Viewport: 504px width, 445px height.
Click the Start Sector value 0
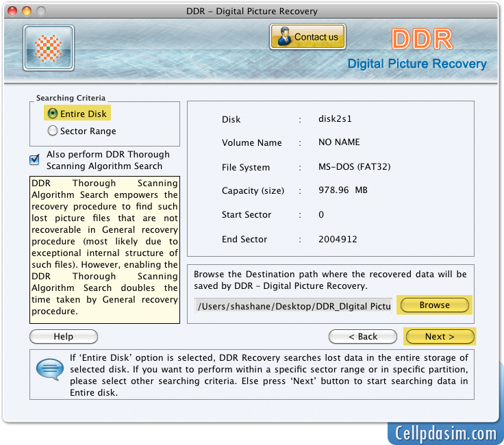click(x=321, y=215)
